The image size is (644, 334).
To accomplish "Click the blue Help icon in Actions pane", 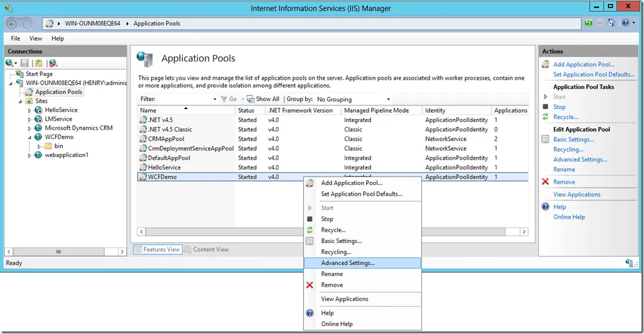I will 546,207.
